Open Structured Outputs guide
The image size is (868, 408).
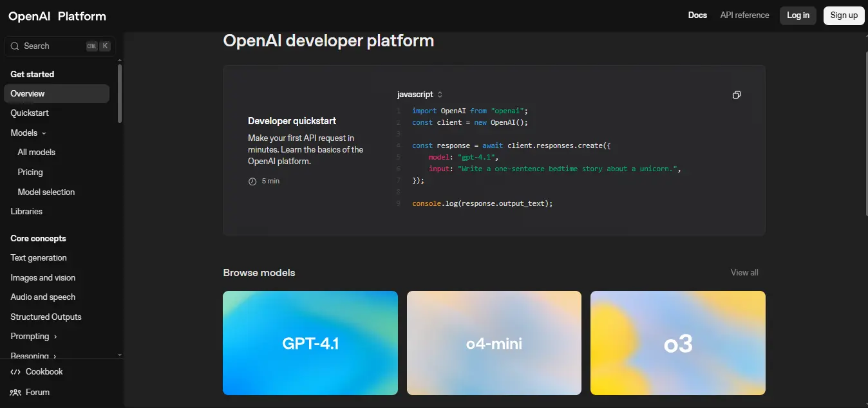(46, 317)
